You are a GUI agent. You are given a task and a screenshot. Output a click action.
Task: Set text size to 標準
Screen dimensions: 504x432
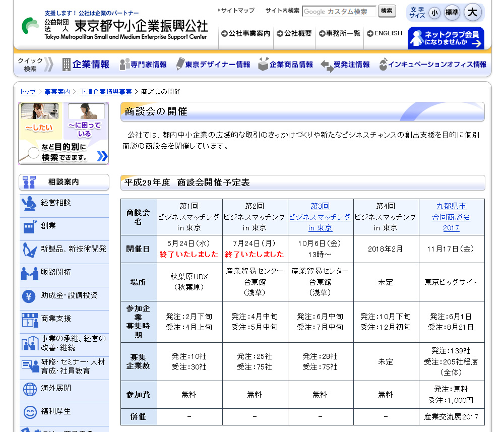(x=452, y=13)
